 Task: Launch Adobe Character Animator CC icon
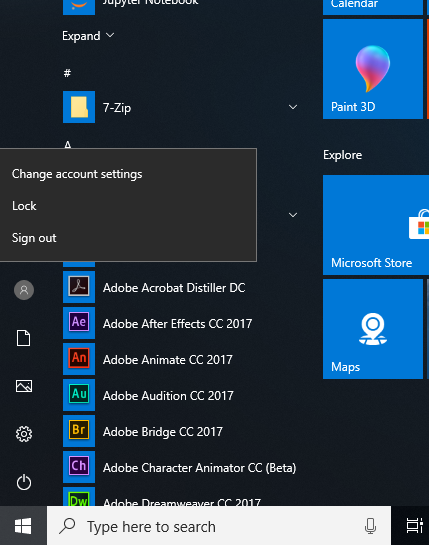click(79, 467)
